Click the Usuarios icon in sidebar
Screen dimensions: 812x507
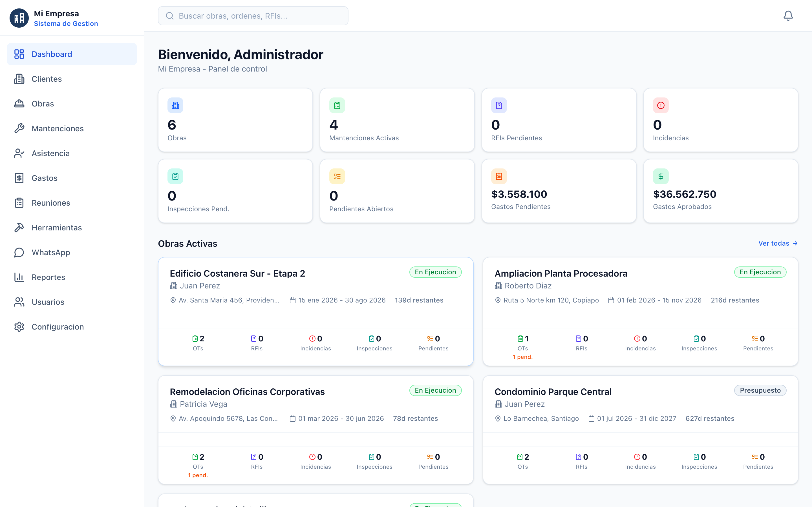[19, 302]
